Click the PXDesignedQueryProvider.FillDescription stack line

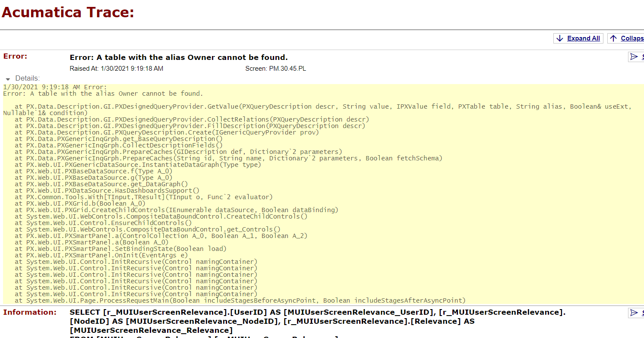tap(190, 126)
